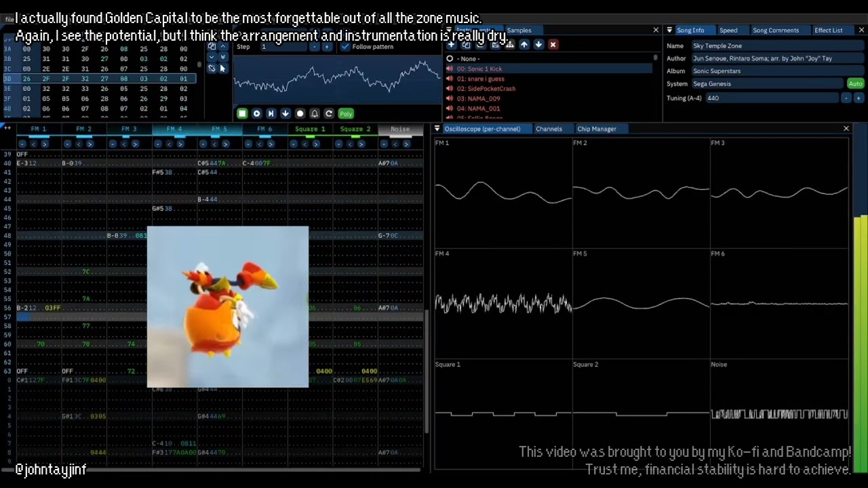Open the Song Info panel menu triangle

[x=669, y=30]
